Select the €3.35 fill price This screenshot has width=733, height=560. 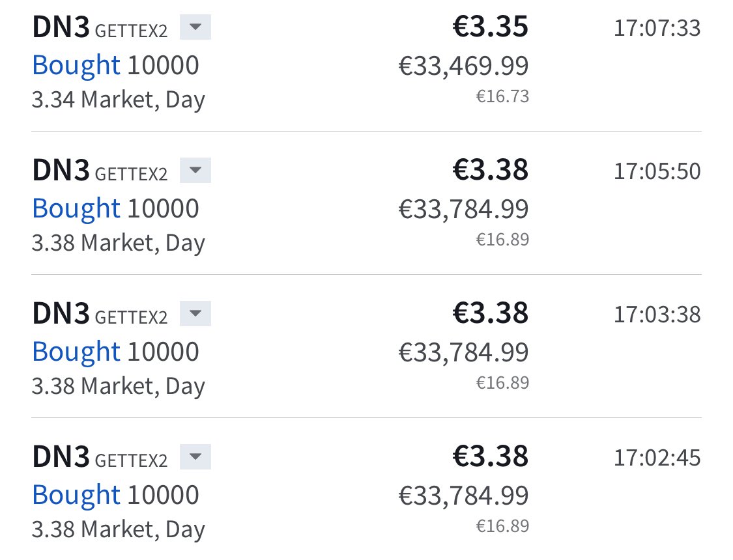point(491,27)
